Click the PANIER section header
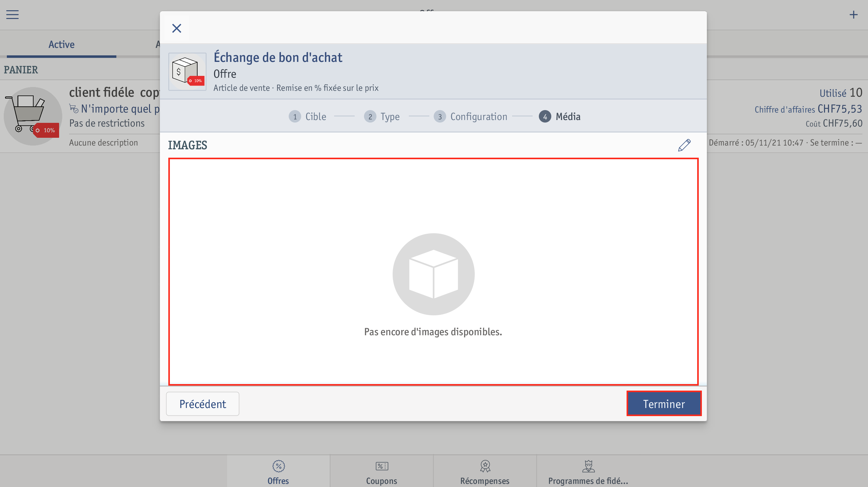 tap(21, 70)
